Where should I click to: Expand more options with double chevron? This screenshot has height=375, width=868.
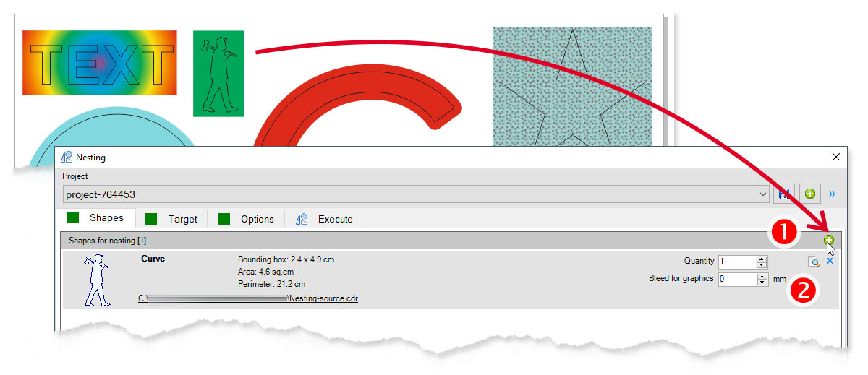click(831, 194)
